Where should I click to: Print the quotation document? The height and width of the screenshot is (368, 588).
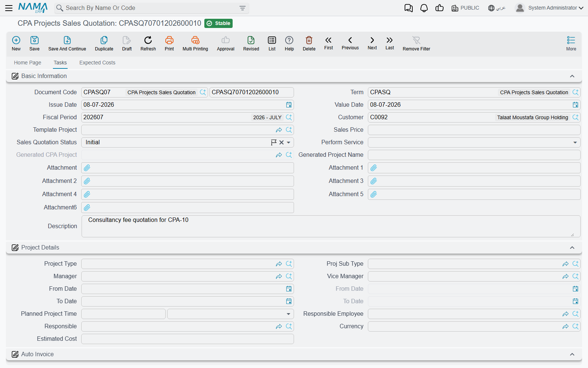click(x=169, y=43)
